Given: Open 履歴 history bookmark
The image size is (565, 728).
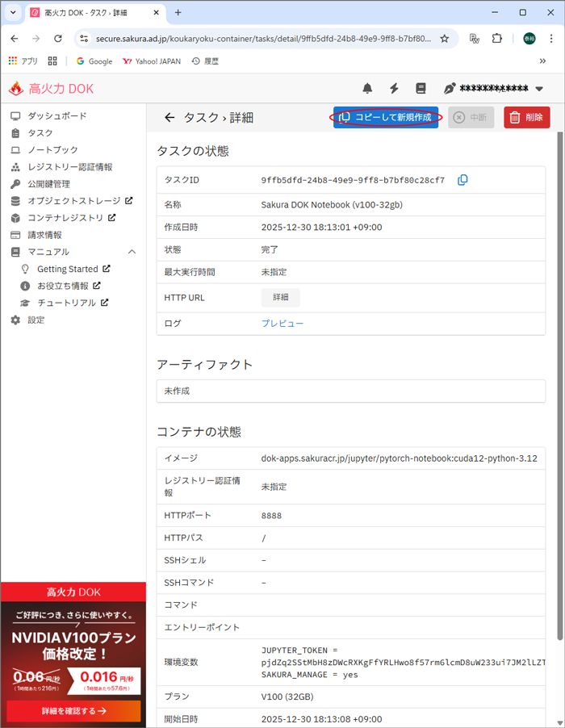Looking at the screenshot, I should (x=205, y=61).
